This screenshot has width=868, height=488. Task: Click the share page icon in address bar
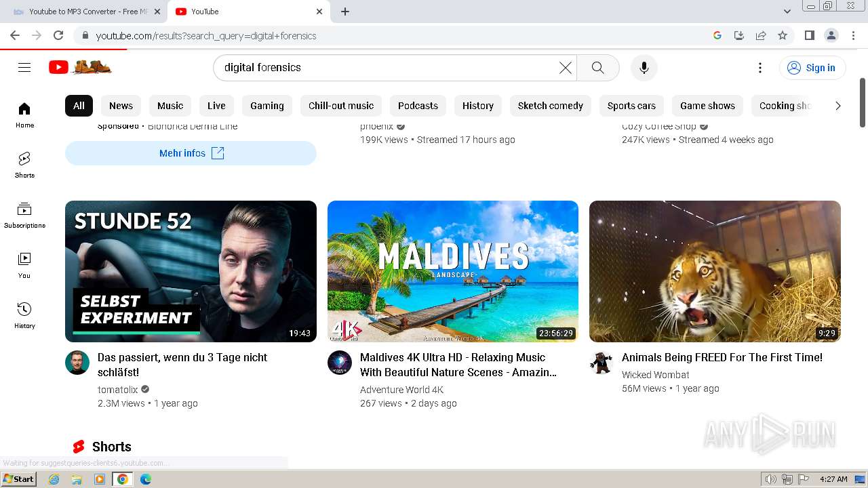tap(761, 35)
